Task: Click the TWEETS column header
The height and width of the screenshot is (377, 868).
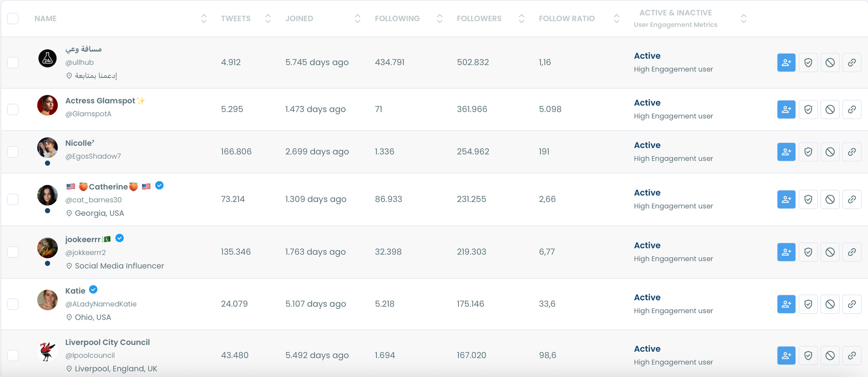Action: click(x=236, y=19)
